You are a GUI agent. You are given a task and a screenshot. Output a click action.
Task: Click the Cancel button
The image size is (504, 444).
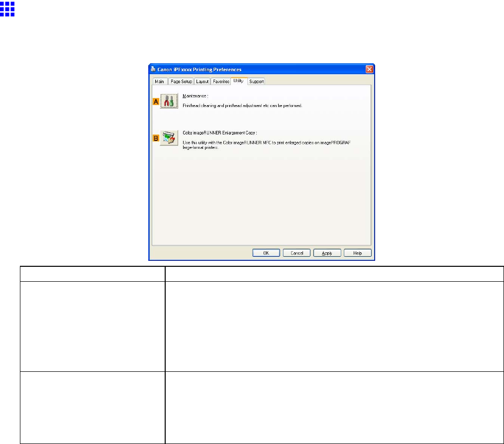tap(297, 253)
